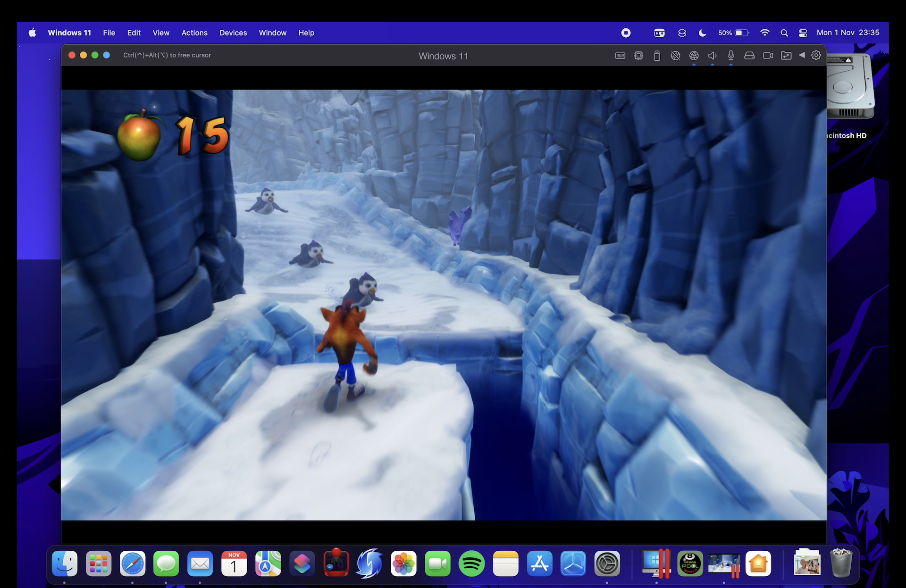Launch Safari from the Dock
Viewport: 906px width, 588px height.
(x=133, y=563)
